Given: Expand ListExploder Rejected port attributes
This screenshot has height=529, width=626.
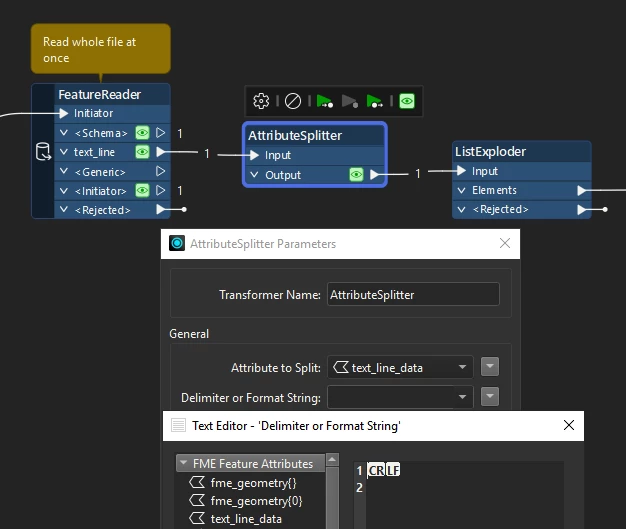Looking at the screenshot, I should (x=462, y=209).
